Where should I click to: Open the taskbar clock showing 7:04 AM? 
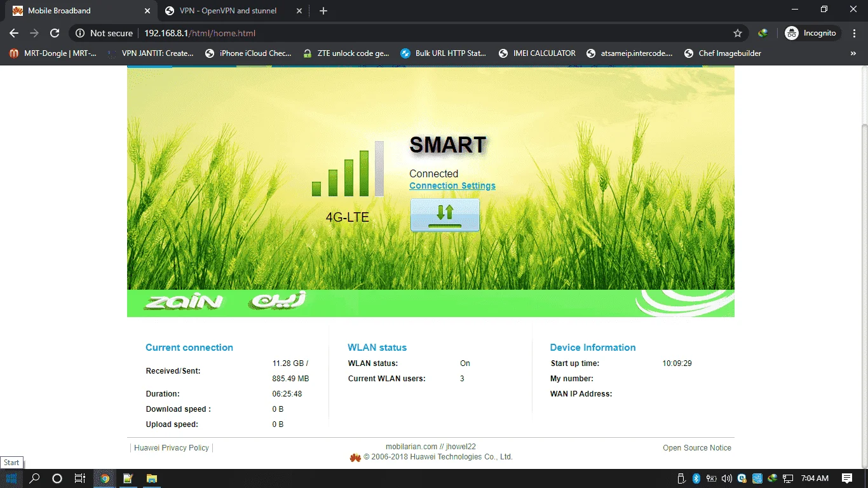pos(815,478)
